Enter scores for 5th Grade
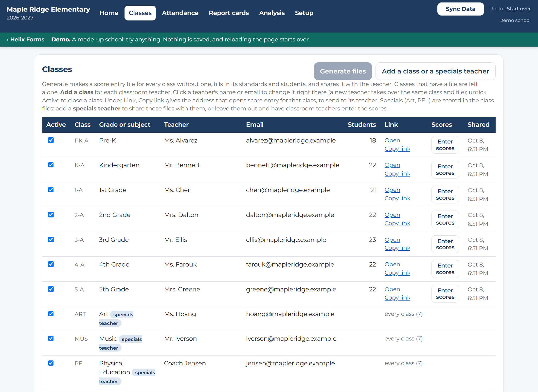This screenshot has height=392, width=538. pos(445,294)
